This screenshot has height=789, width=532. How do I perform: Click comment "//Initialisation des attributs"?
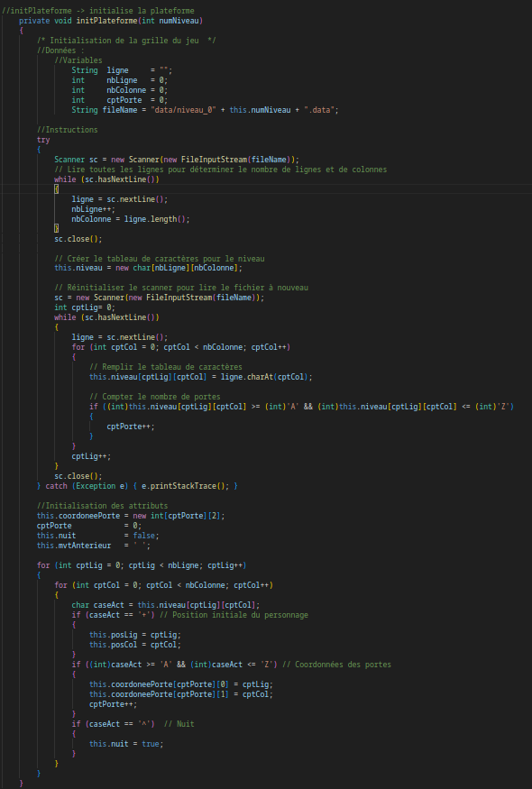tap(103, 505)
